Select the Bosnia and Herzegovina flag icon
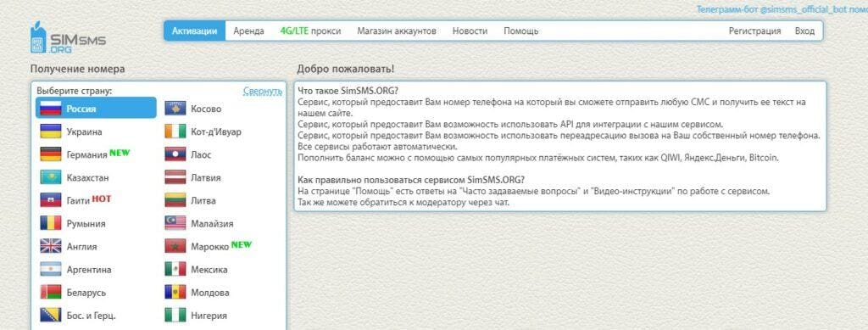Image resolution: width=868 pixels, height=330 pixels. point(50,316)
